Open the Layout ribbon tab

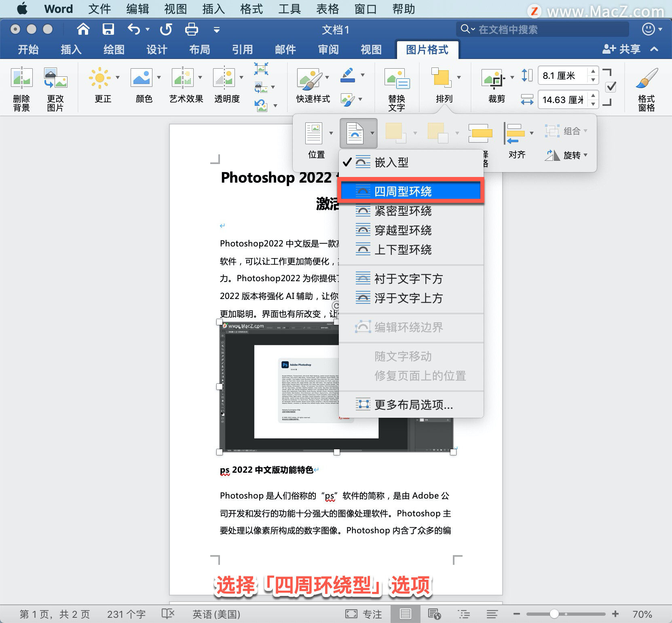pos(200,50)
